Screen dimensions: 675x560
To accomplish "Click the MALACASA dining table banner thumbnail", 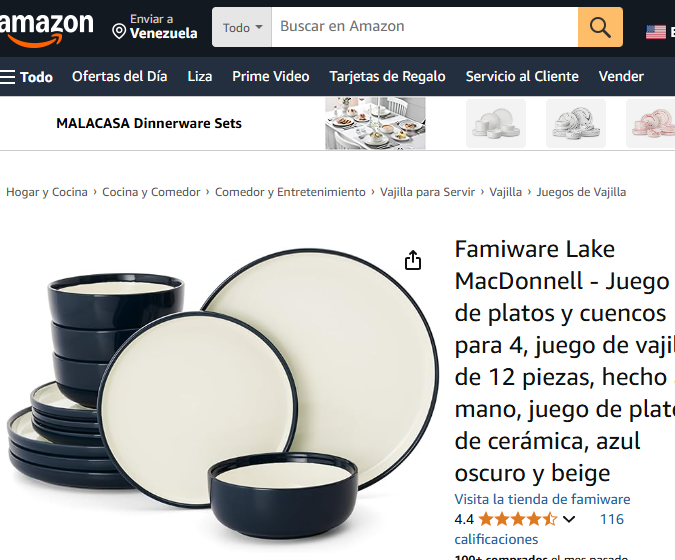I will [375, 123].
